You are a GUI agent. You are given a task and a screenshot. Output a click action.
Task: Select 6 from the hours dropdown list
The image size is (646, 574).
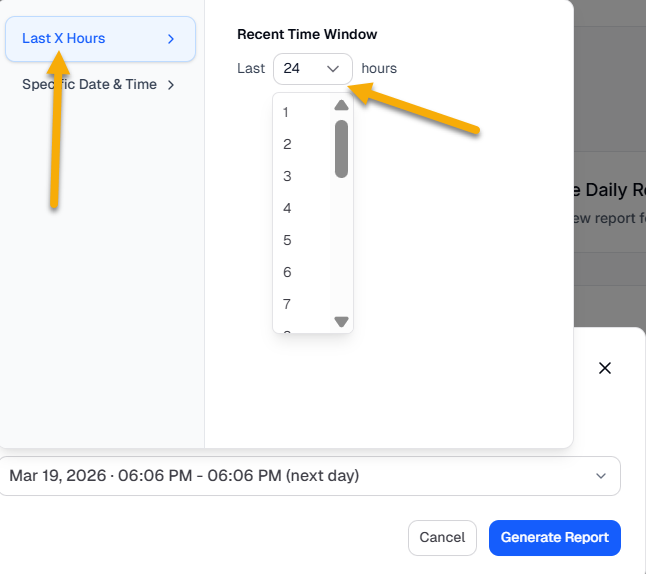(287, 272)
